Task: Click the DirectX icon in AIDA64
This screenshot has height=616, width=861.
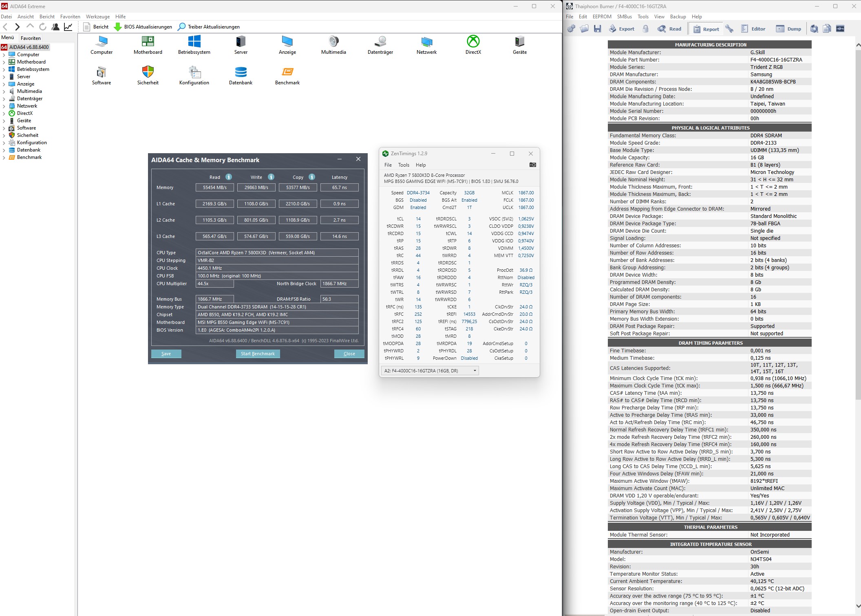Action: tap(473, 41)
